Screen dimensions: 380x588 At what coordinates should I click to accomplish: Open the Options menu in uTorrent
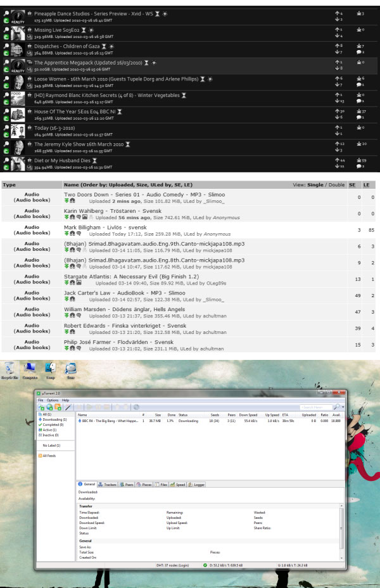tap(53, 400)
